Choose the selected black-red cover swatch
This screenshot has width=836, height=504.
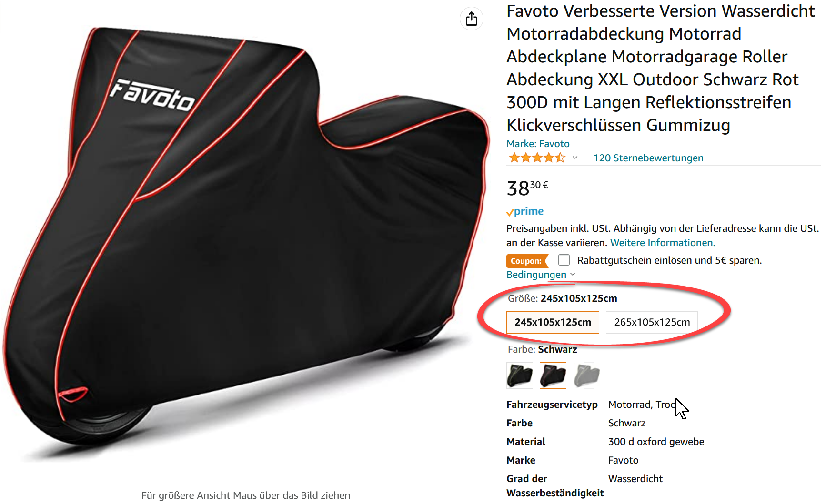pos(553,376)
